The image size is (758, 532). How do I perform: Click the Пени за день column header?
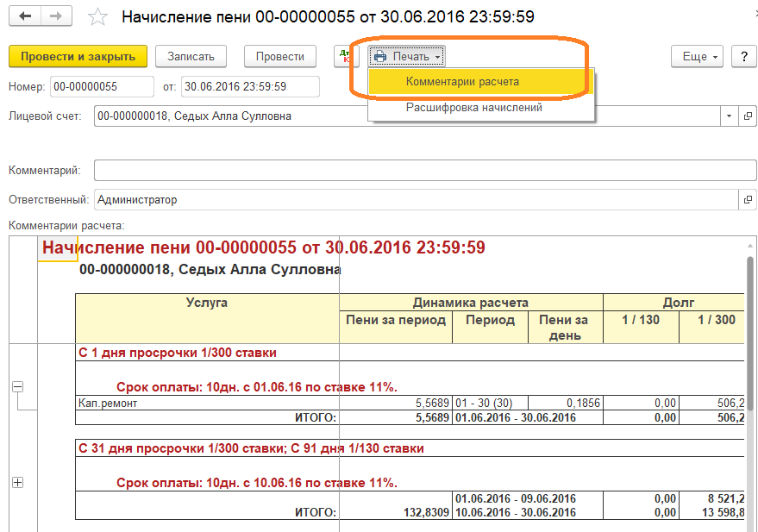[x=565, y=327]
